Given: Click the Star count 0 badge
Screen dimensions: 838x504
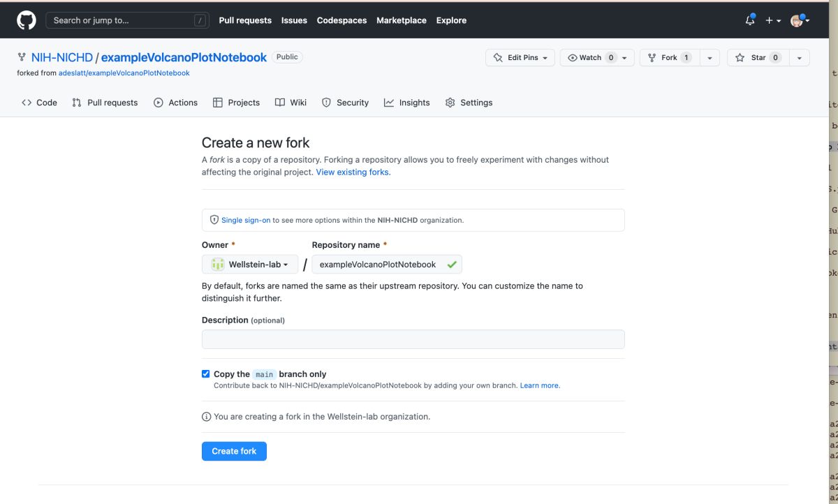Looking at the screenshot, I should [x=775, y=58].
